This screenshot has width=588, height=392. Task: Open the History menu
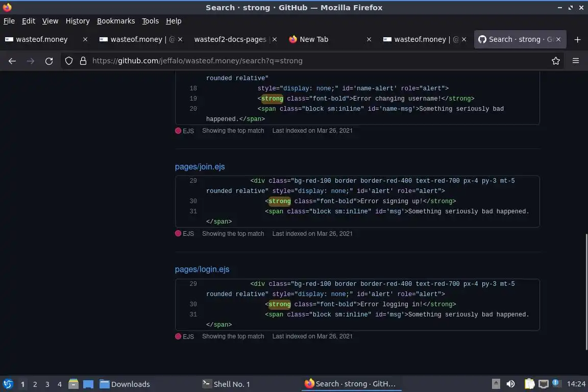[x=78, y=21]
